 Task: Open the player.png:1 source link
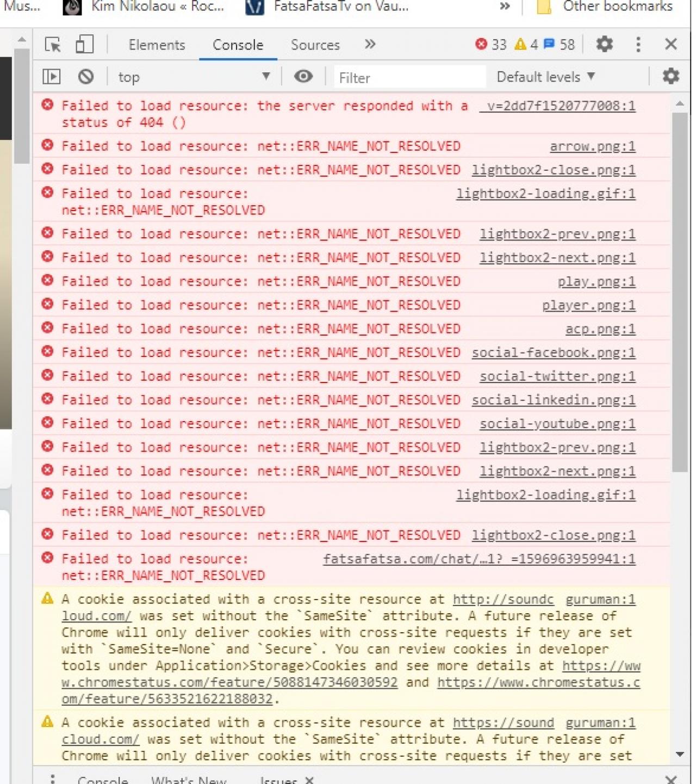(589, 305)
